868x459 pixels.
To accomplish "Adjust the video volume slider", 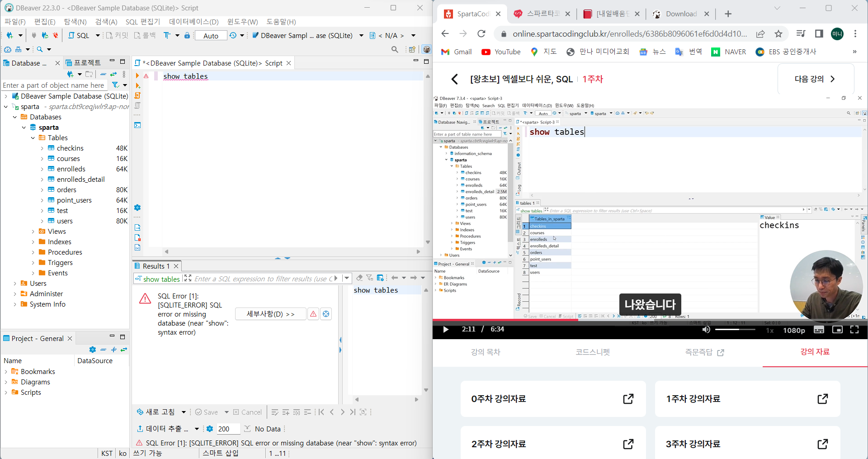I will tap(735, 330).
